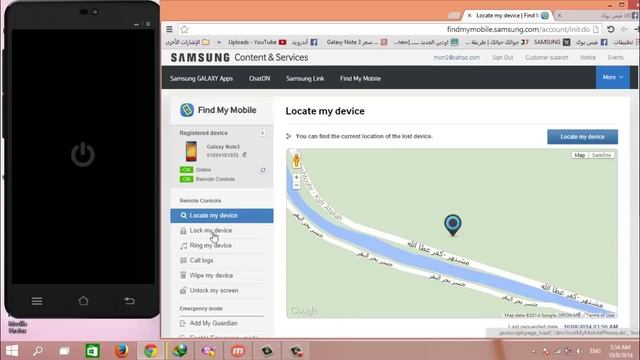Open Windows Store from the taskbar
The height and width of the screenshot is (360, 640).
(x=92, y=351)
